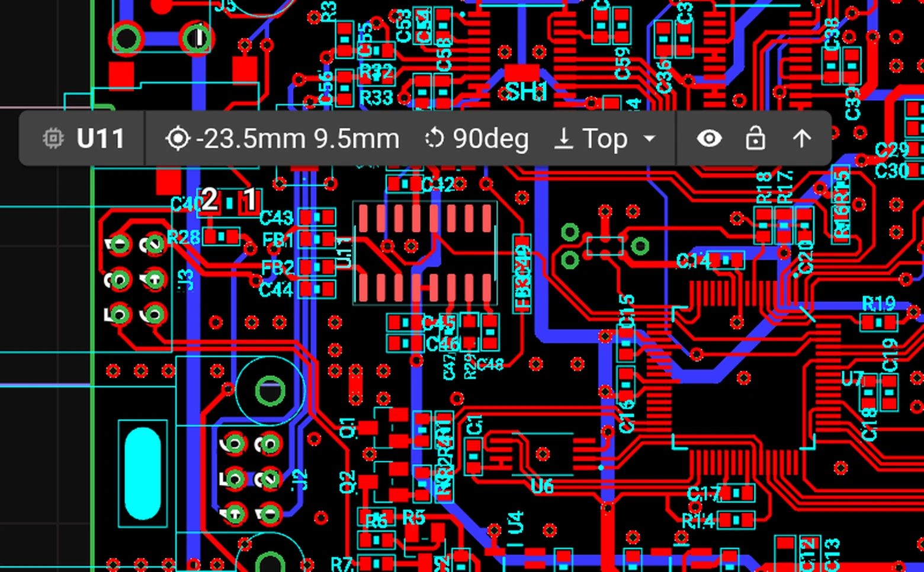This screenshot has width=924, height=572.
Task: Click the up arrow icon in toolbar
Action: [801, 139]
